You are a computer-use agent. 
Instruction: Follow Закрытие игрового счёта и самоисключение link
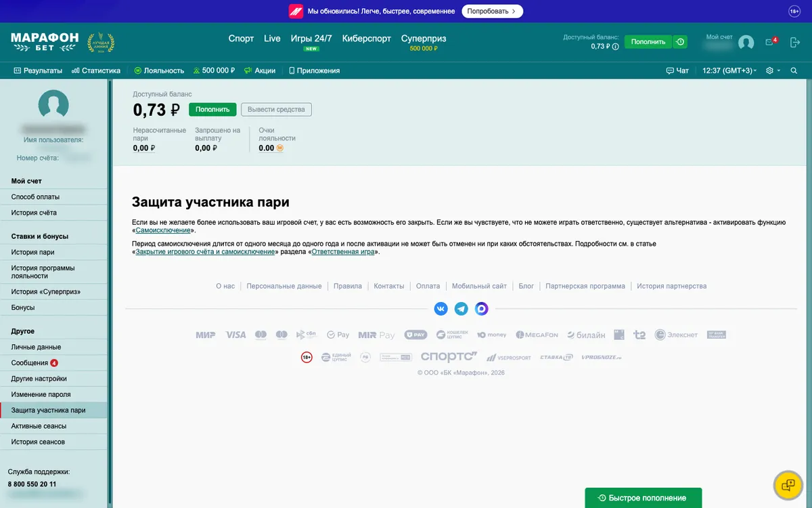coord(206,251)
